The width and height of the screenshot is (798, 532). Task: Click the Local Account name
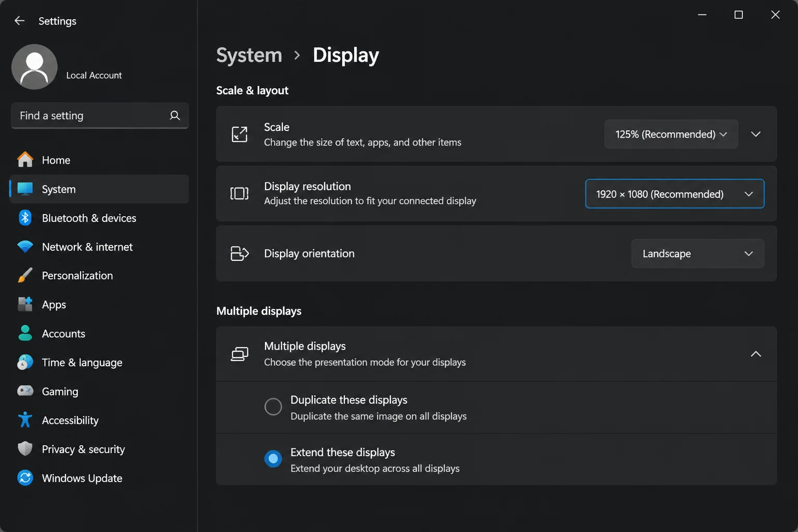[94, 75]
